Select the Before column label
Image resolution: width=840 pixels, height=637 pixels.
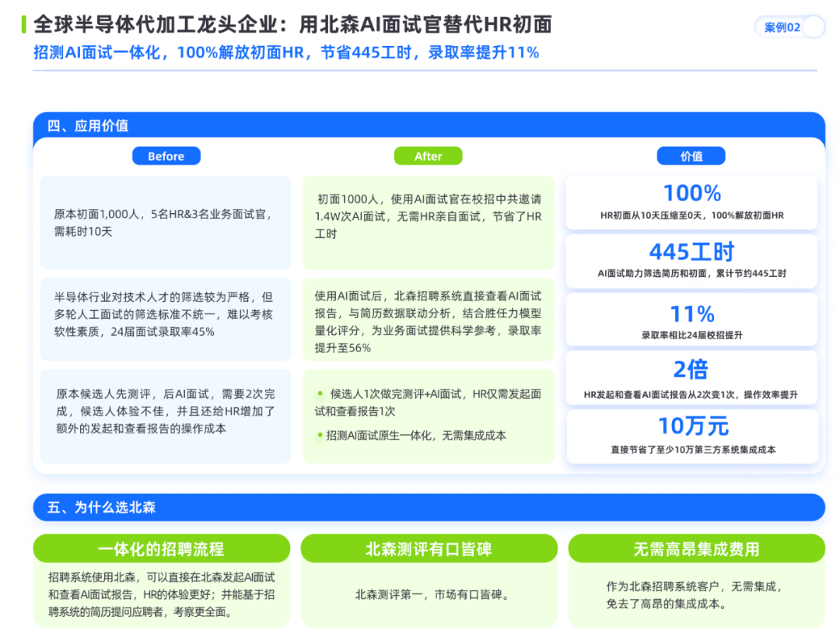(x=166, y=156)
